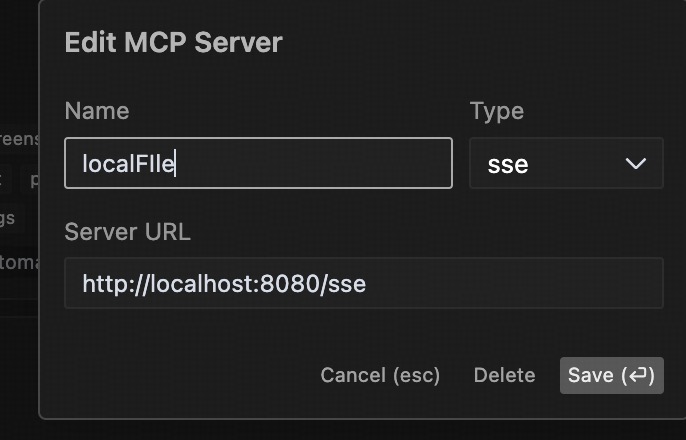
Task: Click the Type field label
Action: click(x=497, y=111)
